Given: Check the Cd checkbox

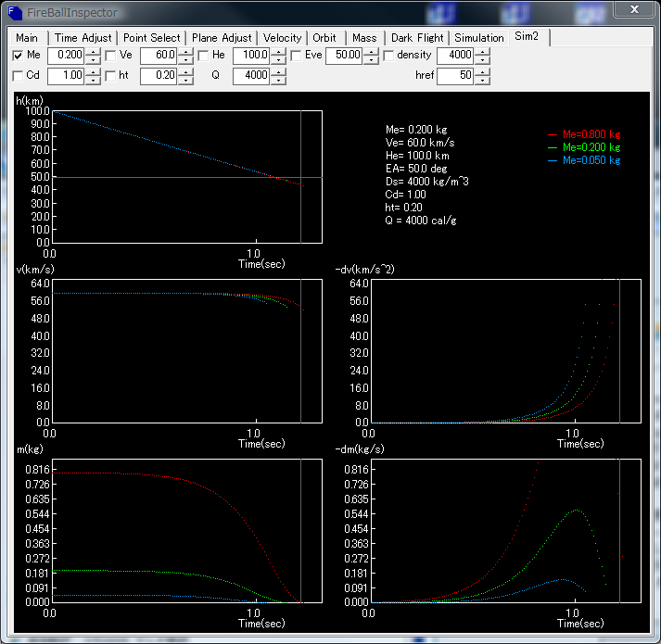Looking at the screenshot, I should (19, 76).
